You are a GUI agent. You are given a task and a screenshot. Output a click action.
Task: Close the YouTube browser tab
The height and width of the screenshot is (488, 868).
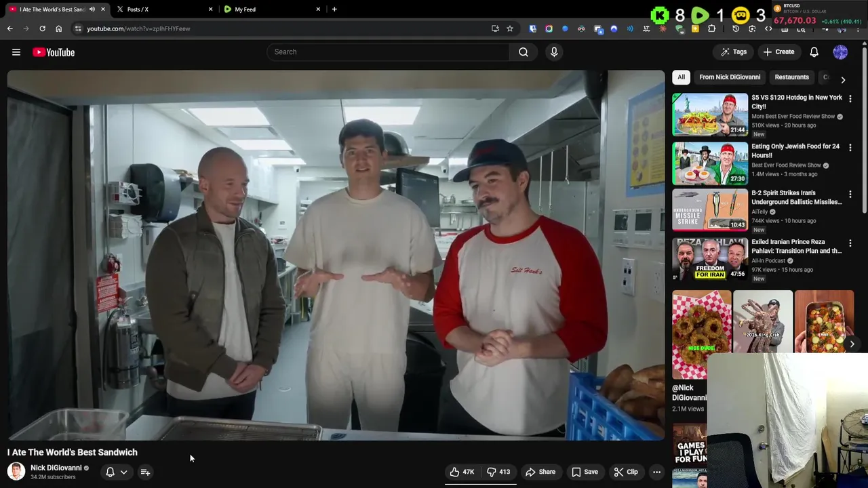pos(103,9)
